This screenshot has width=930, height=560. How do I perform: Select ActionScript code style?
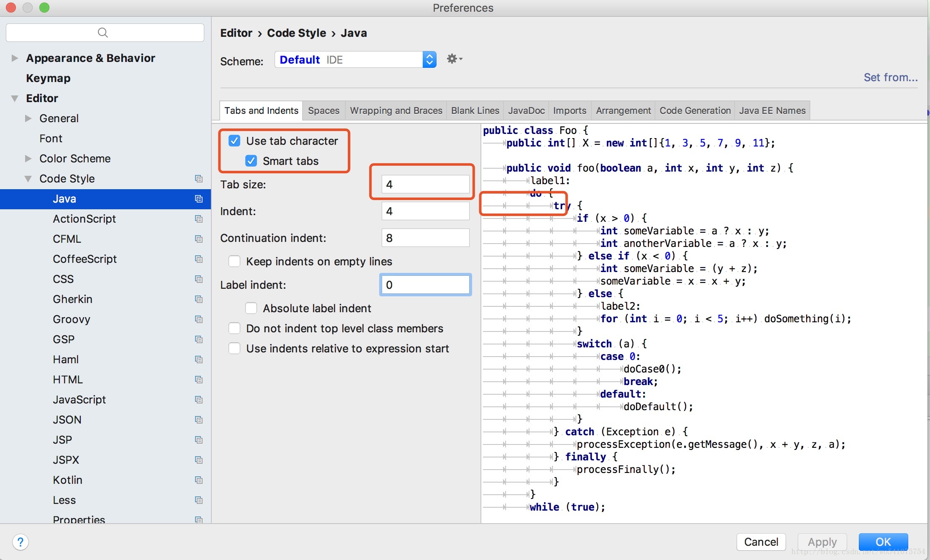click(x=84, y=219)
